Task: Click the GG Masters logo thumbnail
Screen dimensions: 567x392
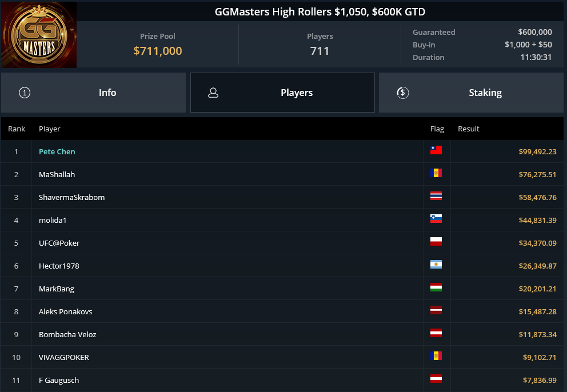Action: (x=39, y=35)
